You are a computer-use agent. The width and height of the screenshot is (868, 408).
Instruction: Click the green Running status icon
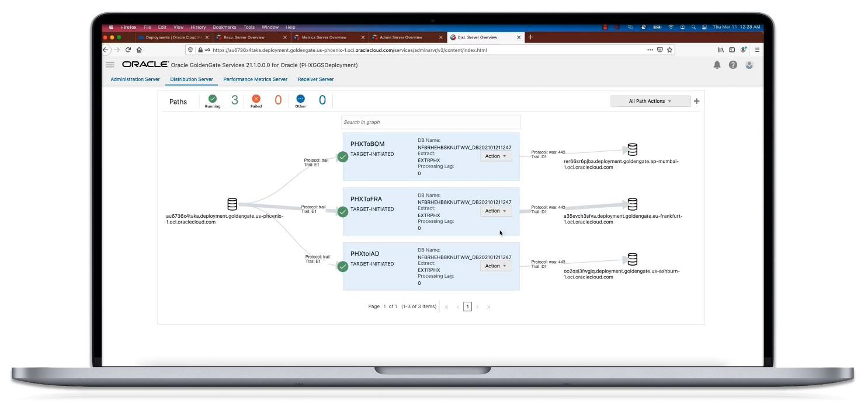click(213, 99)
